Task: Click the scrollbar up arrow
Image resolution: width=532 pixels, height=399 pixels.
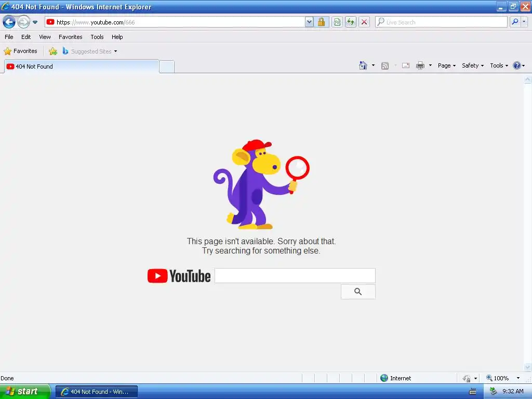Action: point(528,79)
